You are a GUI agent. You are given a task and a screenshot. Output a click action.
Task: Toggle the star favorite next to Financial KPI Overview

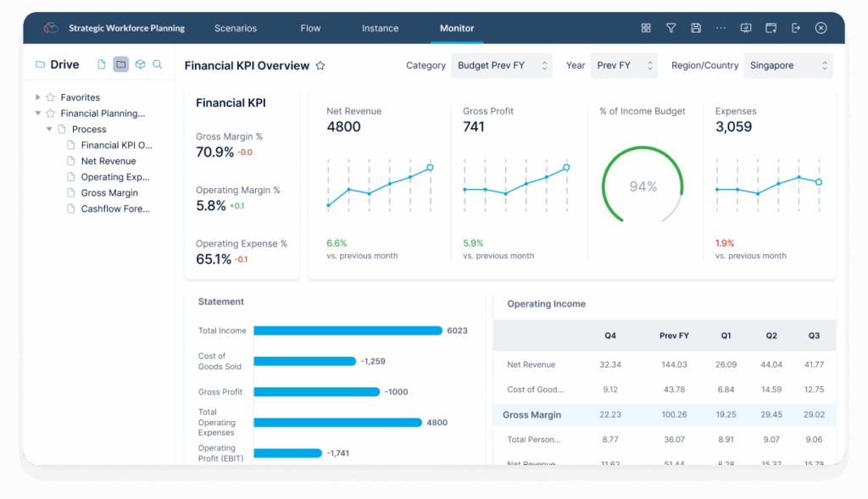point(320,65)
